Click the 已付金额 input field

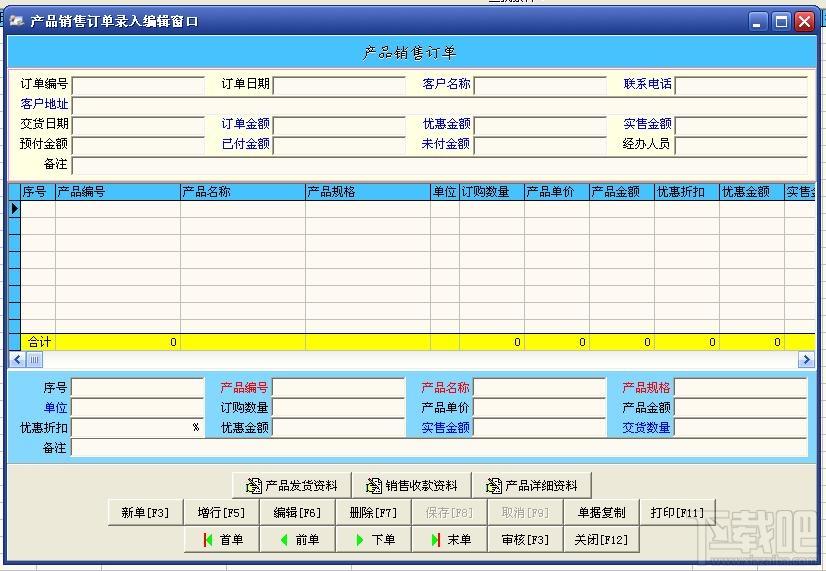(339, 145)
